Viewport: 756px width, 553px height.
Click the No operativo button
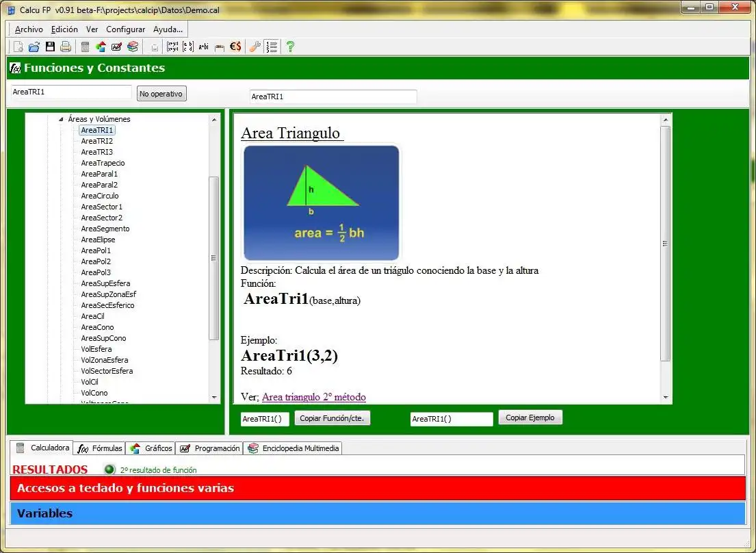click(x=161, y=94)
